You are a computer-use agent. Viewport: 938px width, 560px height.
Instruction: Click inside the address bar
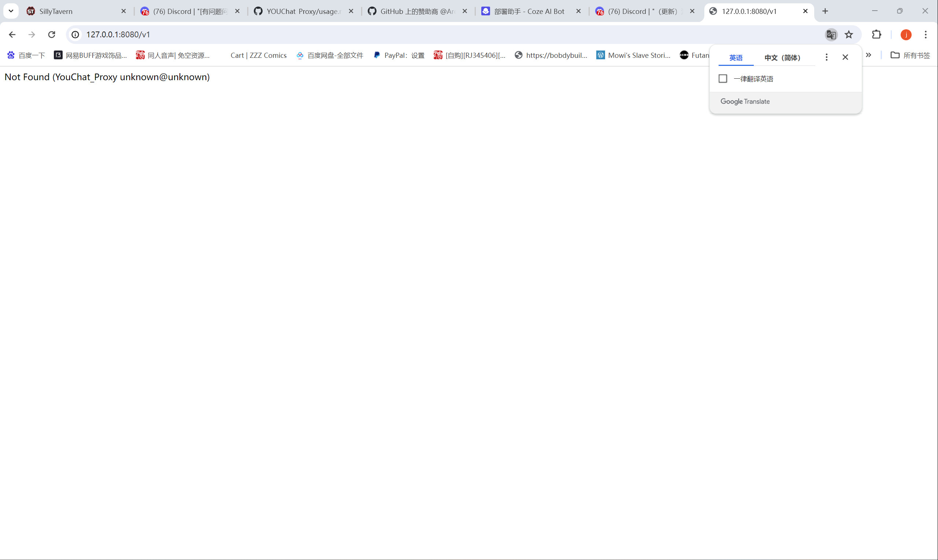coord(264,34)
